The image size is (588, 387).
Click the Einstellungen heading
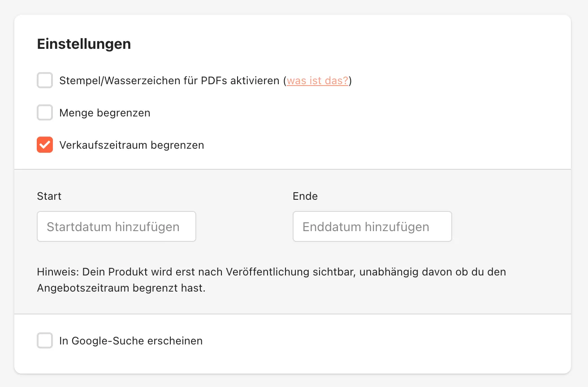pos(84,44)
